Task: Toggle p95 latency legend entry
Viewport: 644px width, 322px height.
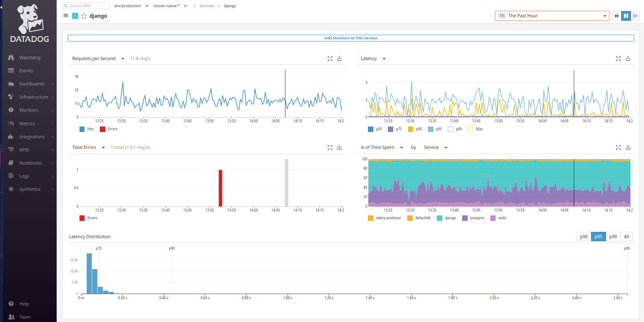Action: tap(435, 129)
